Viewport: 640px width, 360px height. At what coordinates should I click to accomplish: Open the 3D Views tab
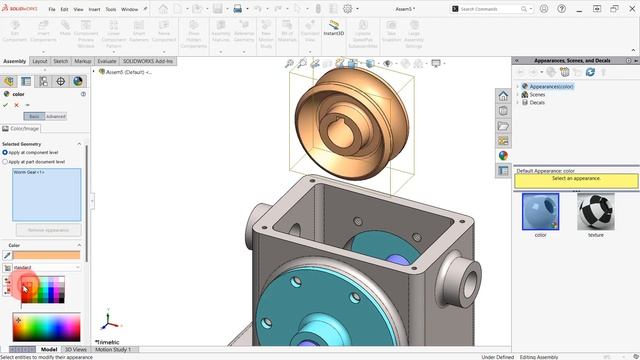point(76,349)
